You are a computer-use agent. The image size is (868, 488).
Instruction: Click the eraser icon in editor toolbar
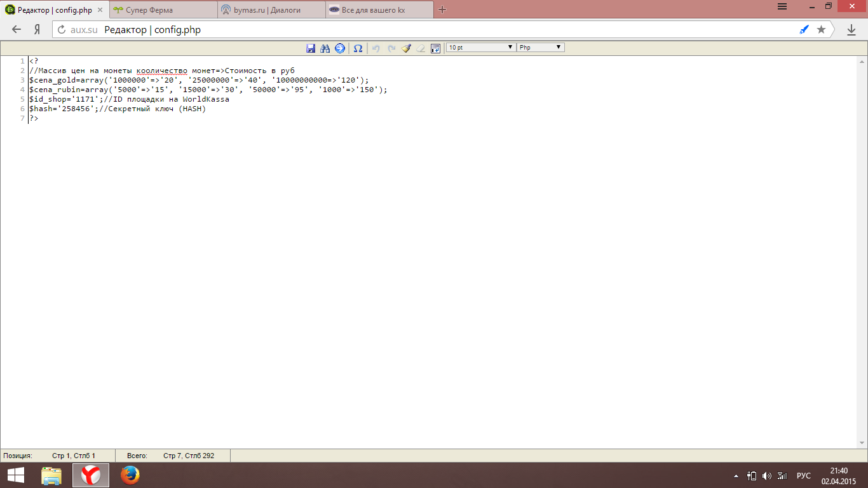[421, 48]
